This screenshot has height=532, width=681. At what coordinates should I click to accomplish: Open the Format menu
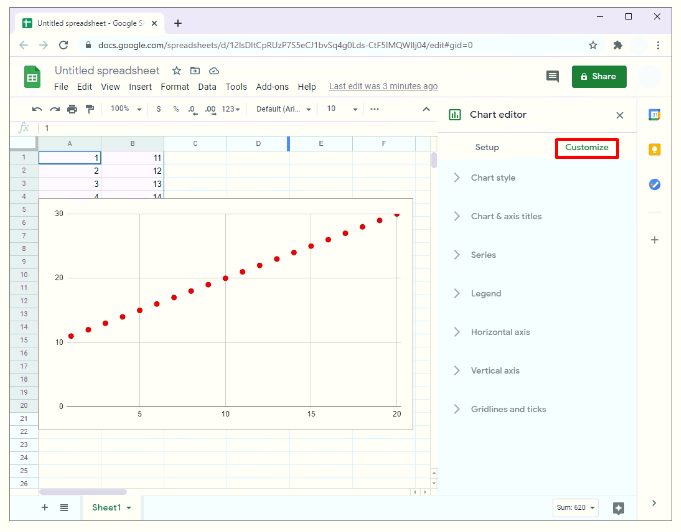click(175, 87)
